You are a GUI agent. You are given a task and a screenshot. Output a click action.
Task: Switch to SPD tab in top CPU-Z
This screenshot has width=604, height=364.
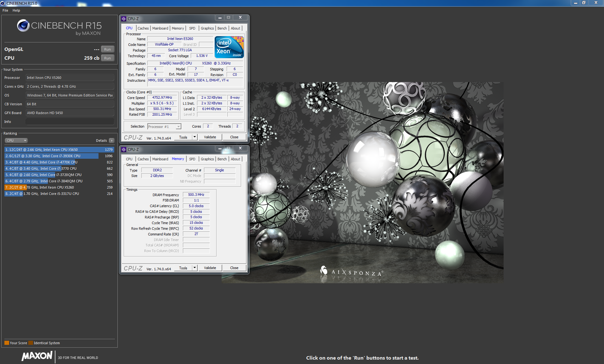[192, 28]
